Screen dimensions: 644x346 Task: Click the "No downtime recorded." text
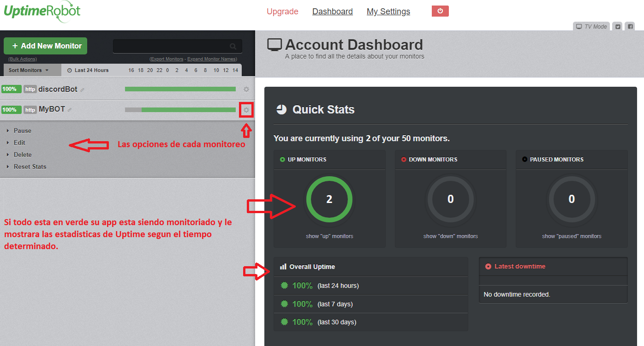pos(517,294)
